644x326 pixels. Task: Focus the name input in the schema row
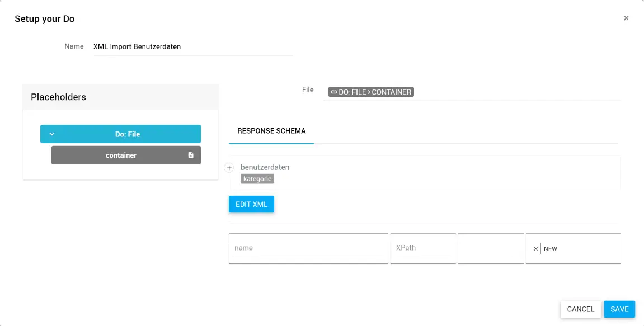(x=308, y=248)
